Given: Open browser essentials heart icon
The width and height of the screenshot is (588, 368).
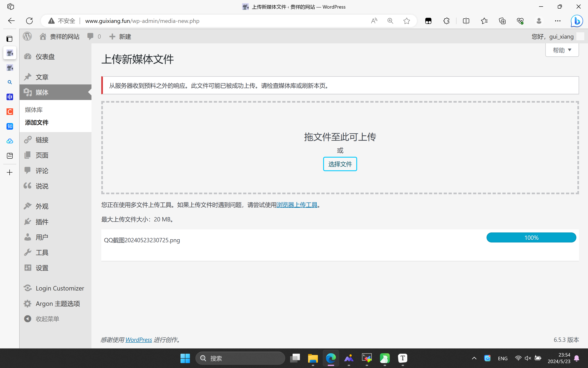Looking at the screenshot, I should (x=520, y=21).
